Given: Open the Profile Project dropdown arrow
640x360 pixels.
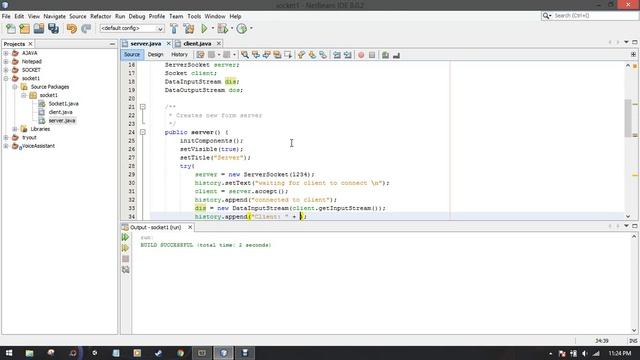Looking at the screenshot, I should (251, 29).
